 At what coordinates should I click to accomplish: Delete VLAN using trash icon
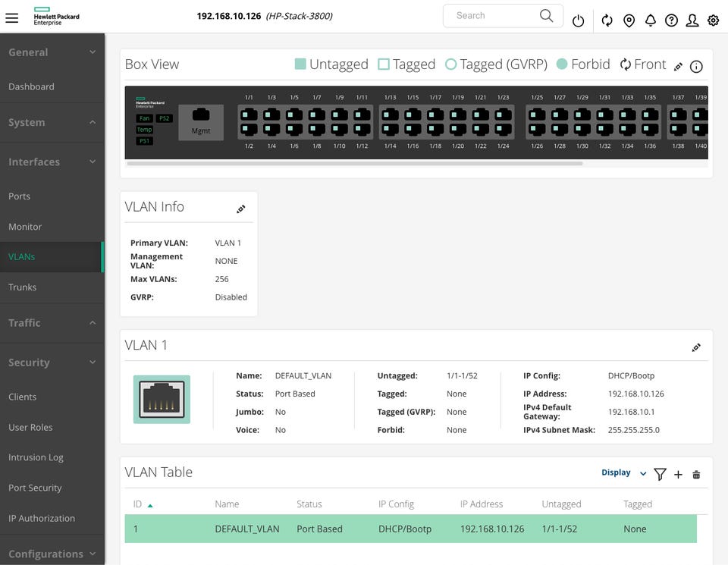pos(696,475)
